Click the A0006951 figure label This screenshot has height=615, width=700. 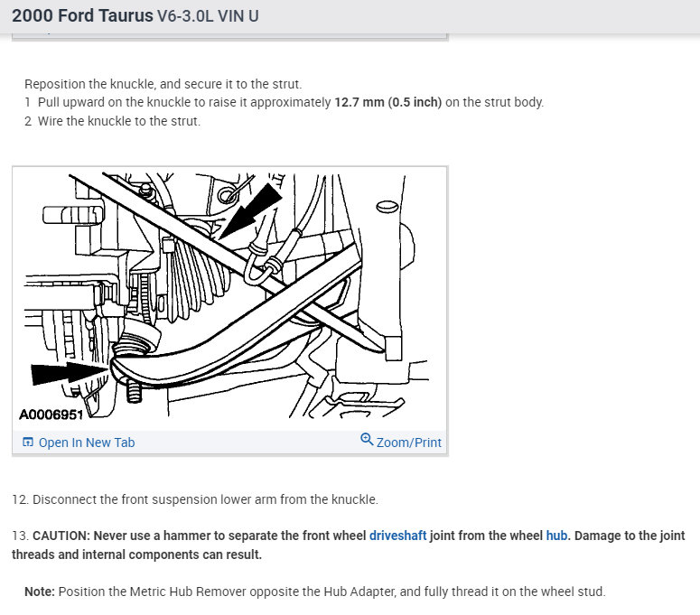click(x=51, y=415)
